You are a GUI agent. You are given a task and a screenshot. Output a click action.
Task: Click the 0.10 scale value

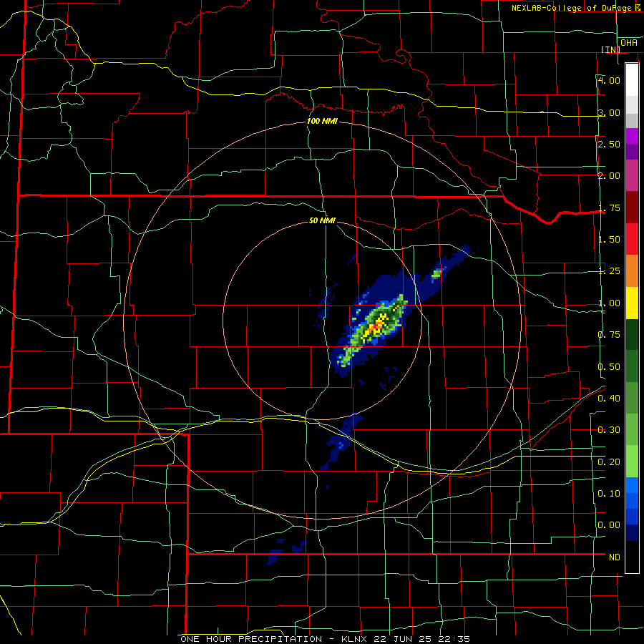pyautogui.click(x=609, y=494)
